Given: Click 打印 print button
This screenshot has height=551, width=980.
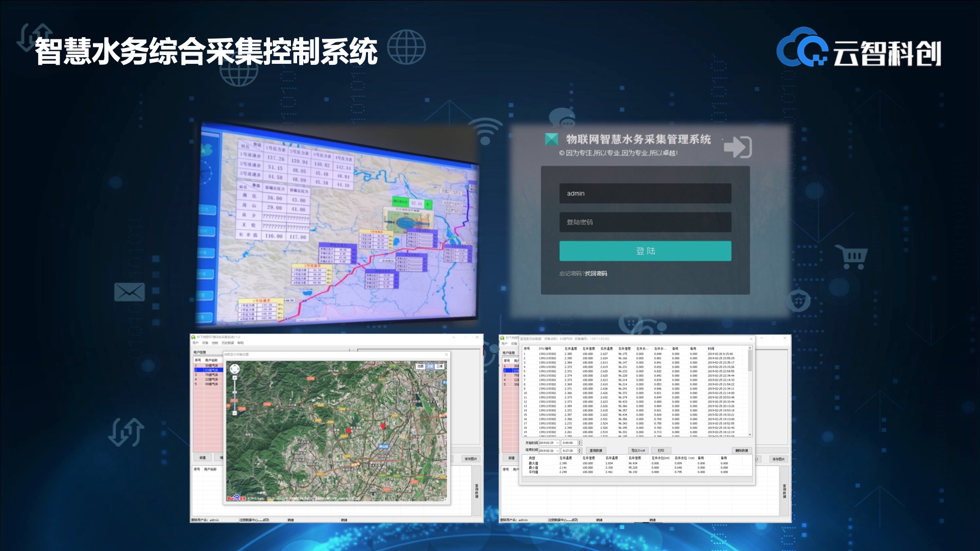Looking at the screenshot, I should point(661,450).
